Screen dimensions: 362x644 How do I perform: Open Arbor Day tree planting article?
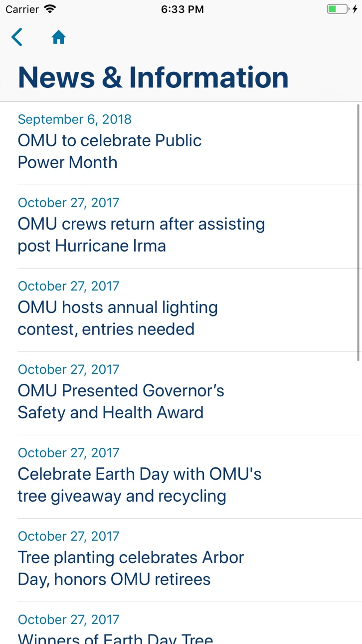coord(181,560)
